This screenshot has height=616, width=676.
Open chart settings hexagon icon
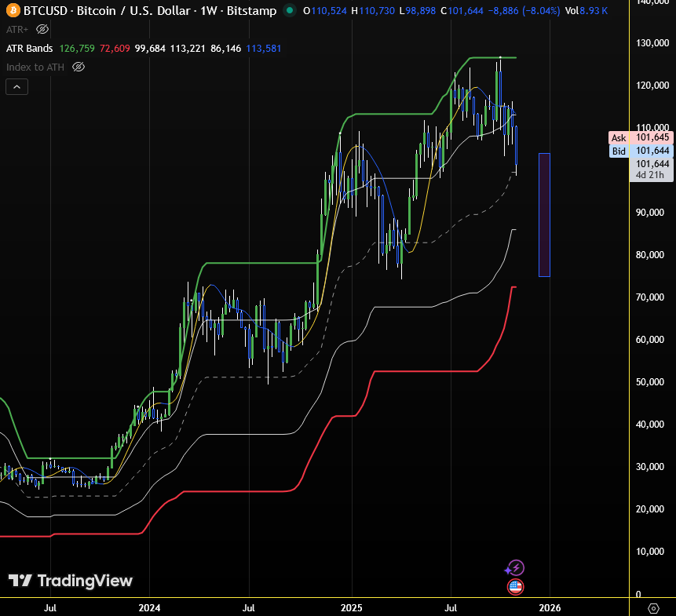coord(653,608)
